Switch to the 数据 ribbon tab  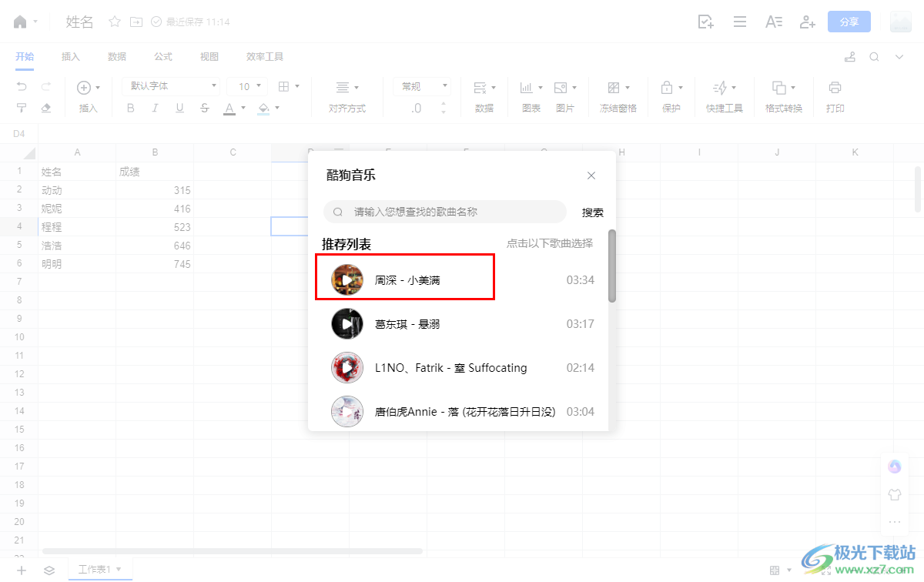(117, 57)
